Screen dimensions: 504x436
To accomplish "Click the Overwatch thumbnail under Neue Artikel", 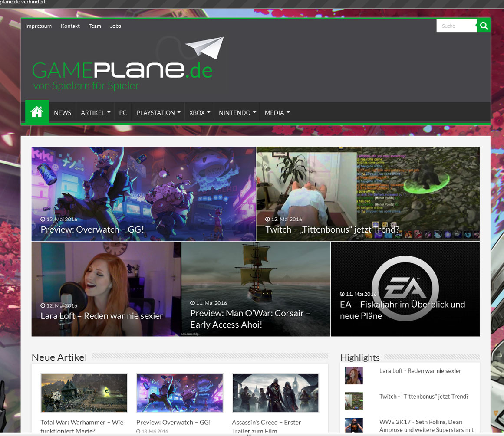I will (x=180, y=393).
